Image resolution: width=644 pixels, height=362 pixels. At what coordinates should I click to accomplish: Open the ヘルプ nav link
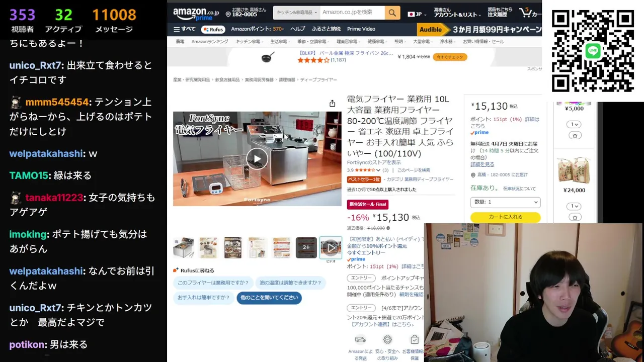click(297, 29)
